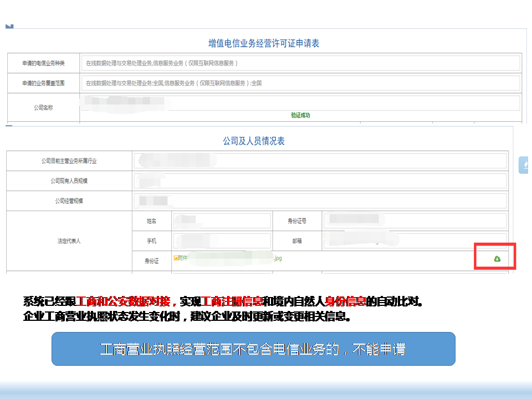Click the 增值电信业务经营许可证申请表 heading
This screenshot has height=399, width=532.
pos(264,43)
